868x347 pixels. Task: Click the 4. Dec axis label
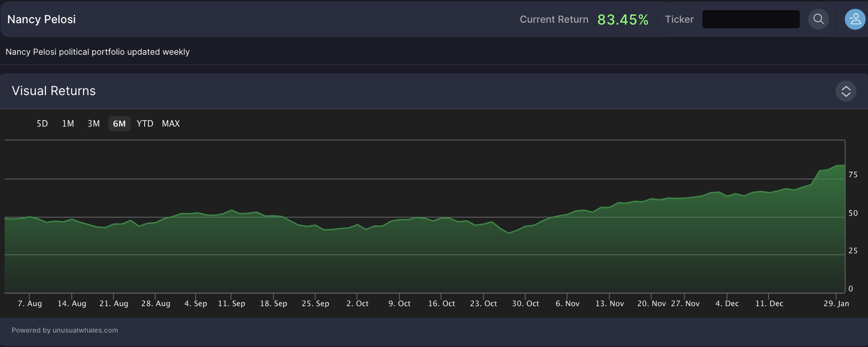tap(727, 303)
